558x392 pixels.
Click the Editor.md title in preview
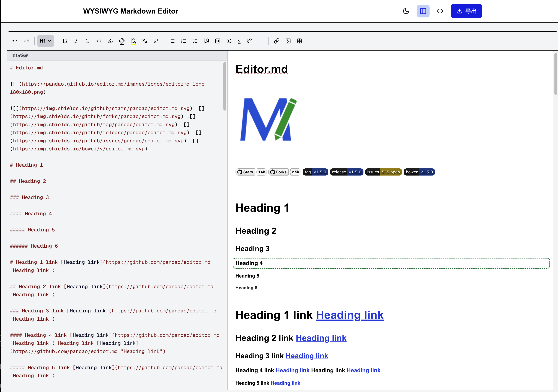pyautogui.click(x=262, y=69)
